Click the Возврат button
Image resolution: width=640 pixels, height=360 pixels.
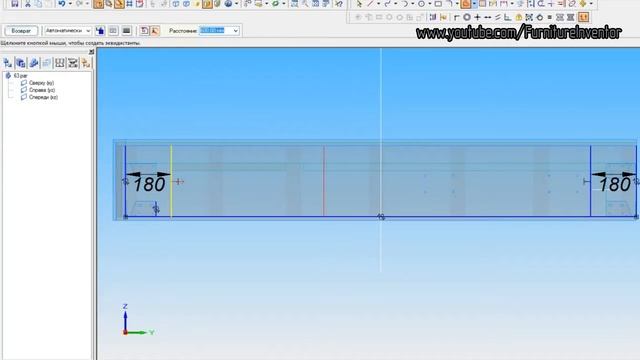21,31
